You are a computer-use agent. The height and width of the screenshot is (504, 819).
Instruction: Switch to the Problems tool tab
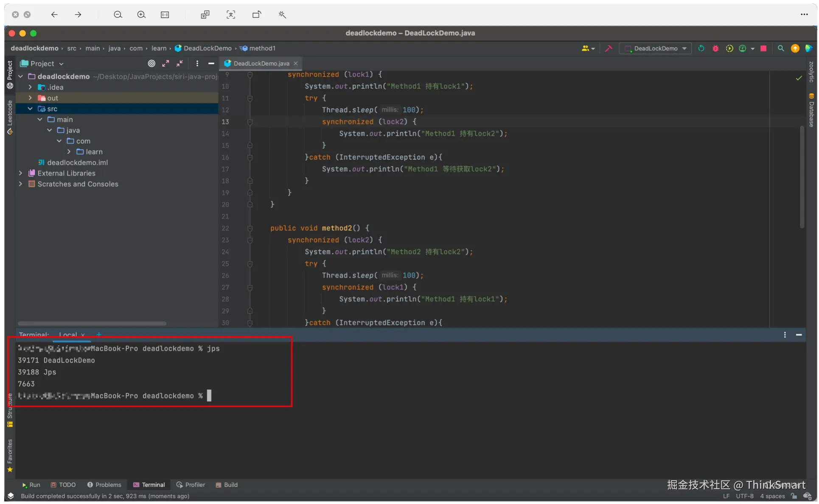pos(104,484)
